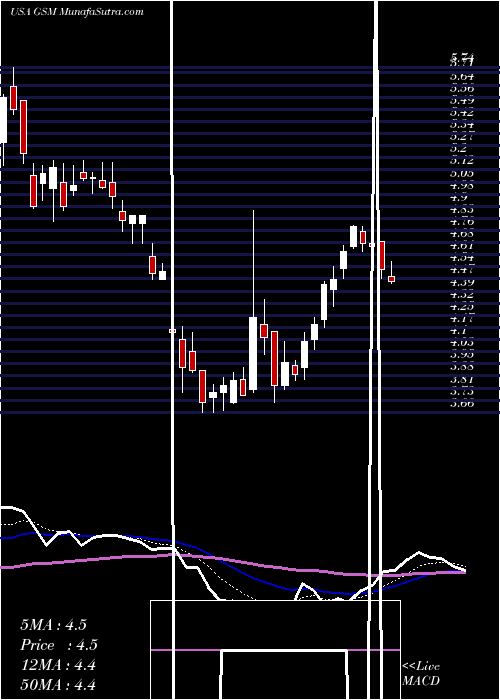500x700 pixels.
Task: Click the 5.12 price axis label
Action: [462, 161]
